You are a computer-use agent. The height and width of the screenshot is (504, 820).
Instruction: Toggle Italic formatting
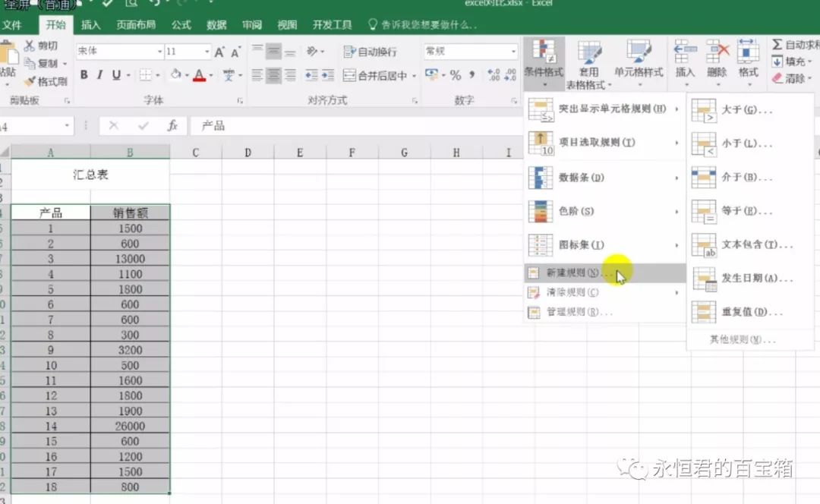pos(100,74)
